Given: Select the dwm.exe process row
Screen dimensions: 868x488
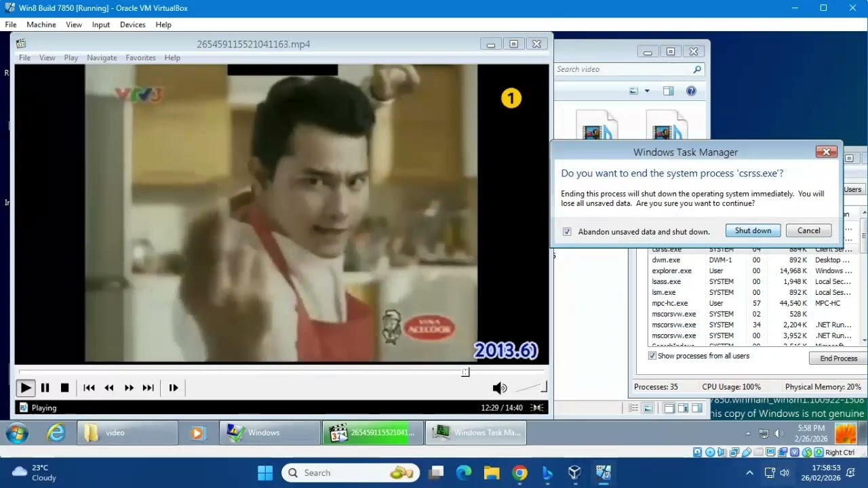Looking at the screenshot, I should [753, 260].
